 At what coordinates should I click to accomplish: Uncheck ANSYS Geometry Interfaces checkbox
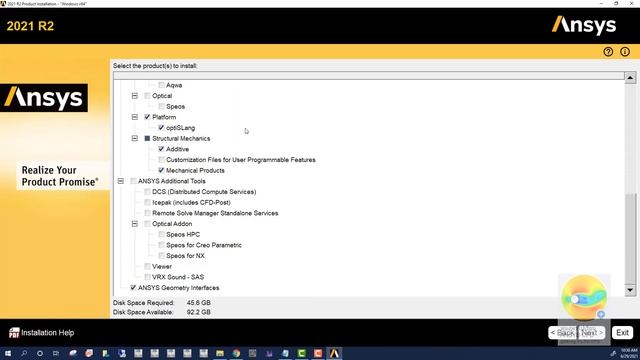click(133, 287)
